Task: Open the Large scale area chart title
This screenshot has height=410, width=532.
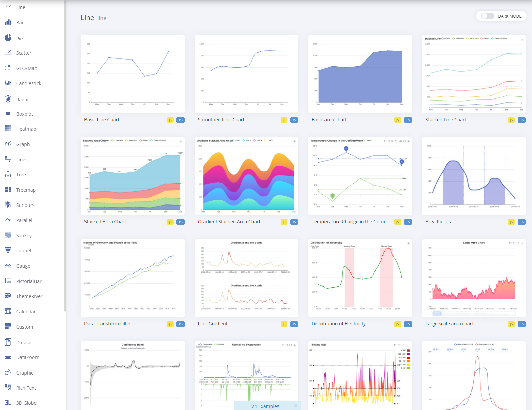Action: pyautogui.click(x=450, y=324)
